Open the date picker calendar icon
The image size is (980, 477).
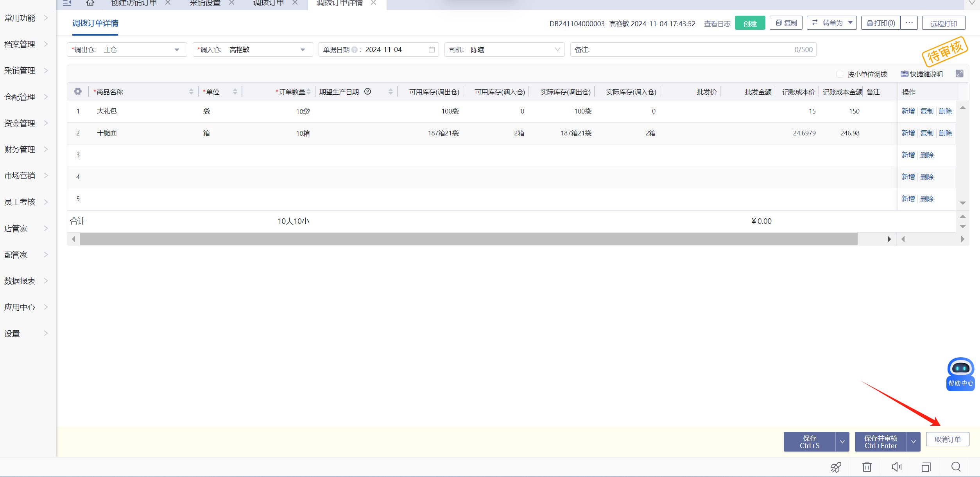(x=432, y=50)
